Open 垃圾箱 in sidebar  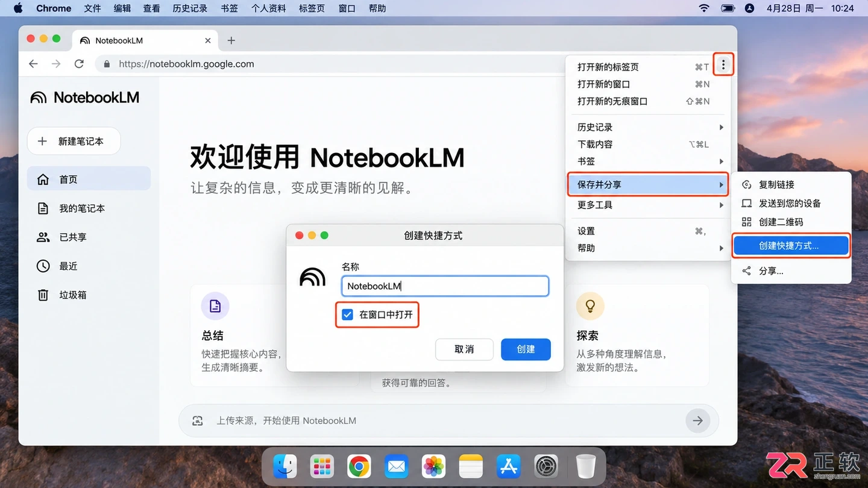coord(89,295)
